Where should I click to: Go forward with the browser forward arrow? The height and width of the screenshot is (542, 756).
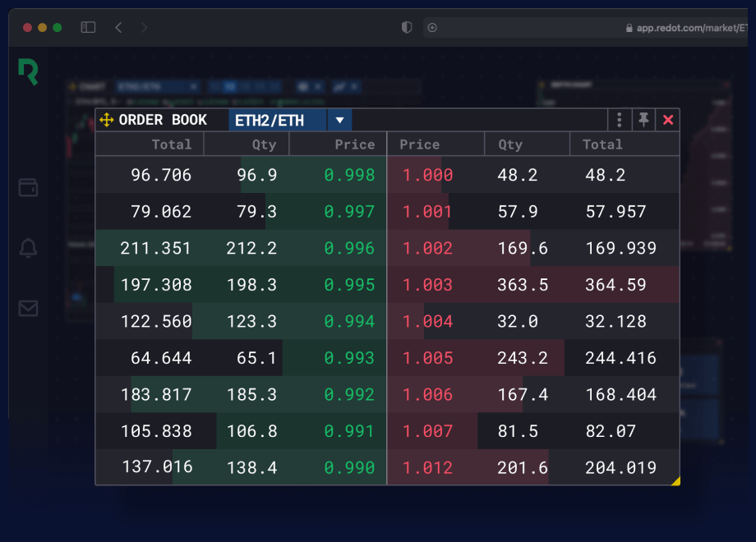coord(145,27)
